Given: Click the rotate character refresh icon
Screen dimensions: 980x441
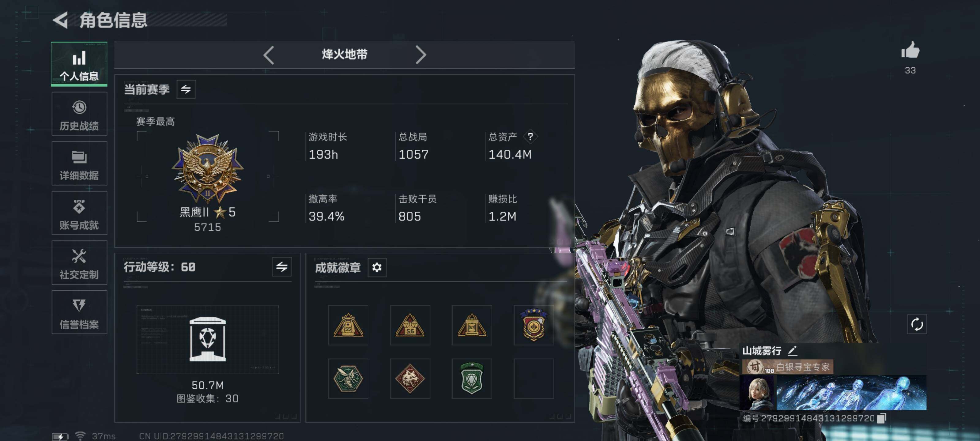Looking at the screenshot, I should tap(917, 324).
